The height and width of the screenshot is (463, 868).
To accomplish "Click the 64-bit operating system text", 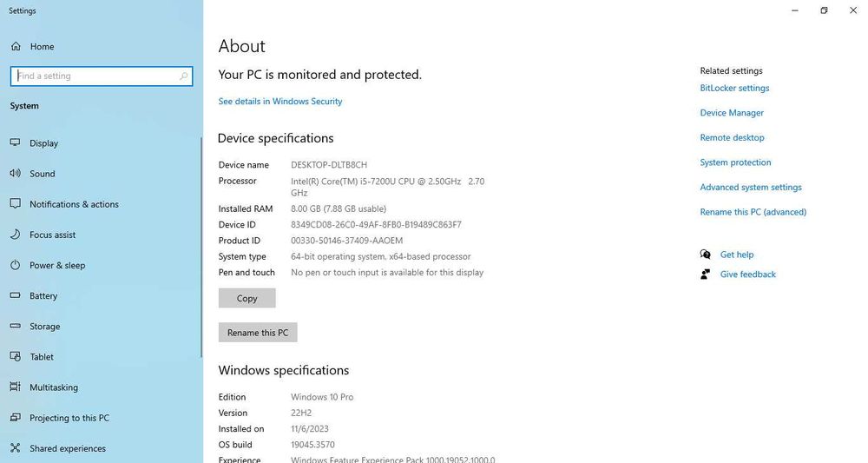I will pos(381,256).
